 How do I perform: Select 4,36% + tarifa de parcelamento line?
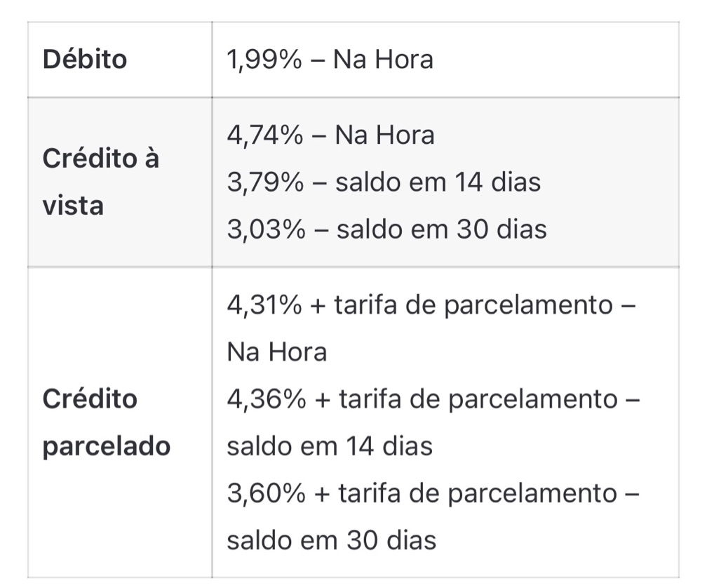coord(433,399)
